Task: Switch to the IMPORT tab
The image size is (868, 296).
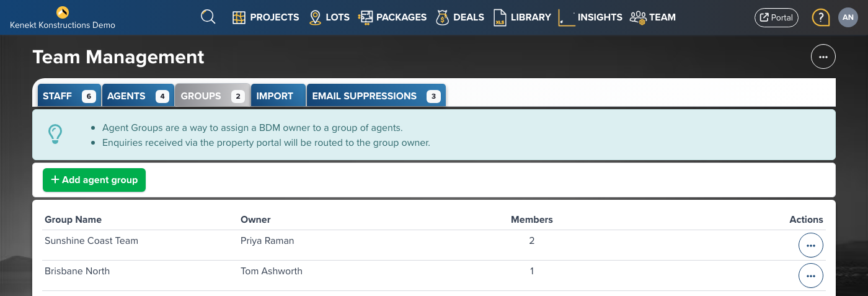Action: click(278, 96)
